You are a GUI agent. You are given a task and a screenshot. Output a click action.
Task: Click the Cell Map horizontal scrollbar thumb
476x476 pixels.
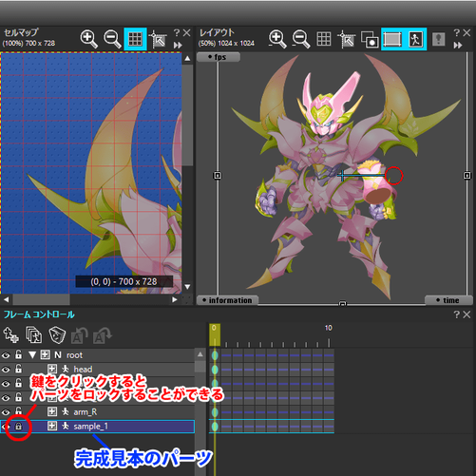pos(41,299)
